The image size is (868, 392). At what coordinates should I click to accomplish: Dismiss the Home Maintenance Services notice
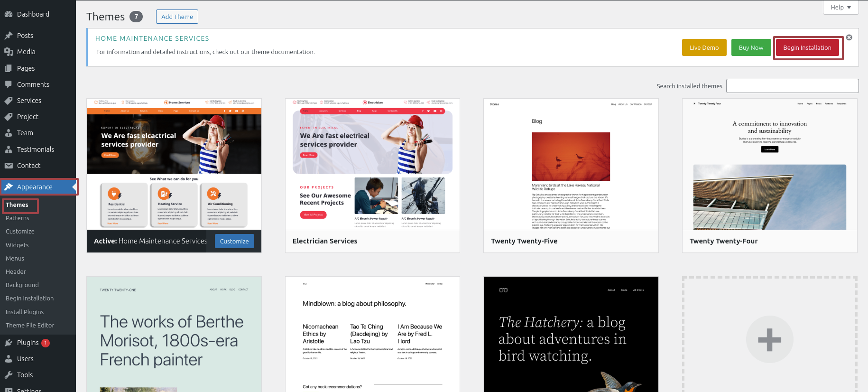[849, 37]
